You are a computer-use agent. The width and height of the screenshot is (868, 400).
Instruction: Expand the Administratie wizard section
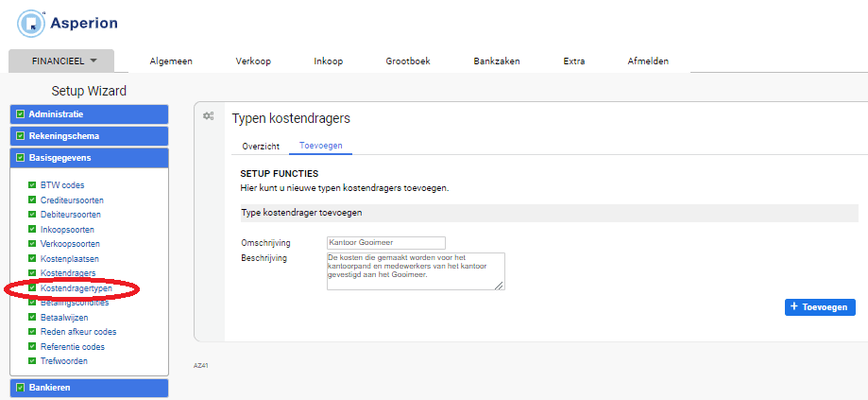coord(89,114)
